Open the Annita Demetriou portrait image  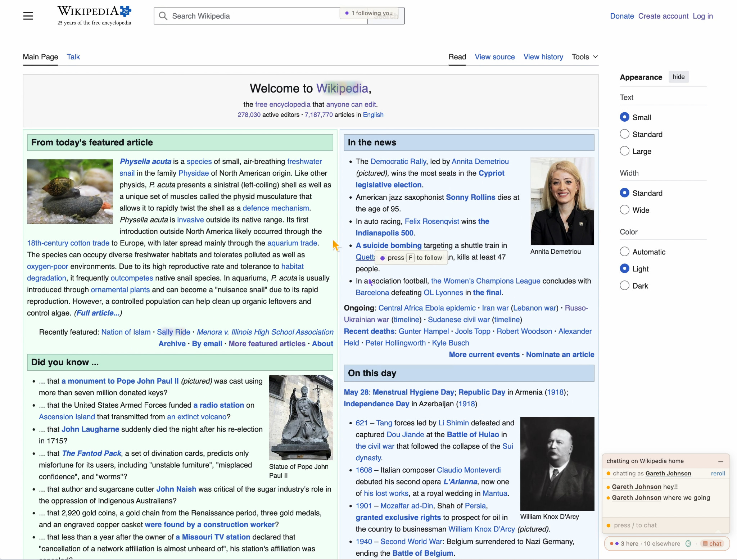click(562, 201)
